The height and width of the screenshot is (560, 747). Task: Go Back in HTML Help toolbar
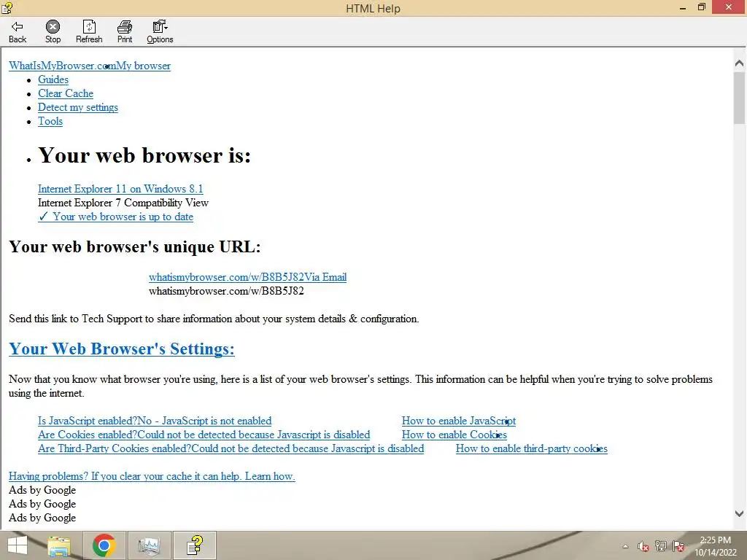18,32
